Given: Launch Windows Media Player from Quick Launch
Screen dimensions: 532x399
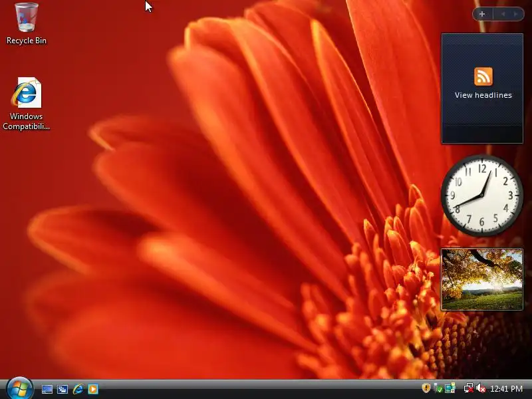Looking at the screenshot, I should 93,389.
